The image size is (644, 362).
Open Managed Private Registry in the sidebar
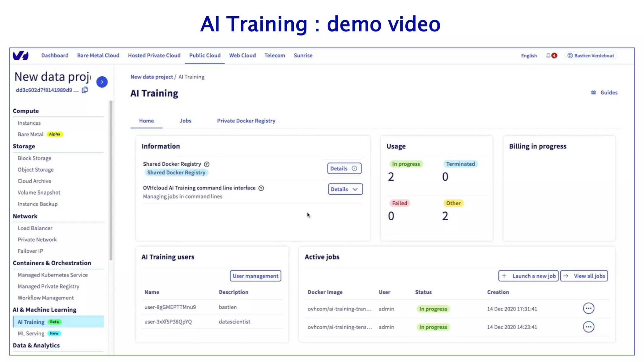point(48,286)
